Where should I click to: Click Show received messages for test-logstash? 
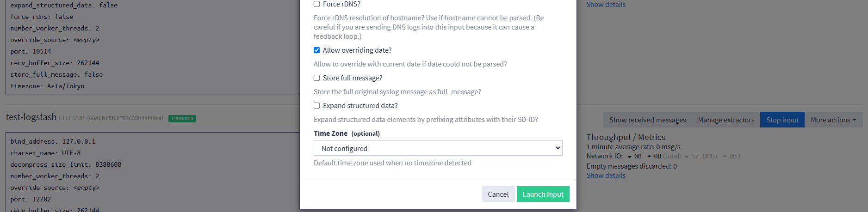pyautogui.click(x=647, y=120)
